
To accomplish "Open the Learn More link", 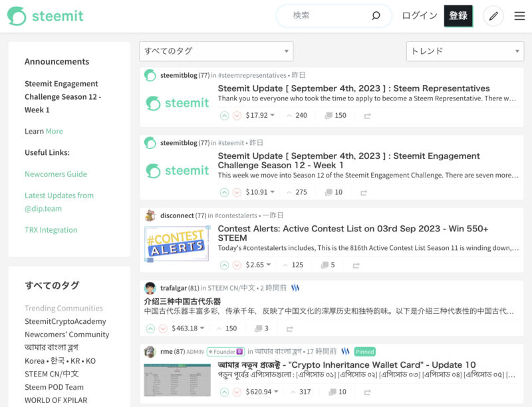I will point(55,131).
